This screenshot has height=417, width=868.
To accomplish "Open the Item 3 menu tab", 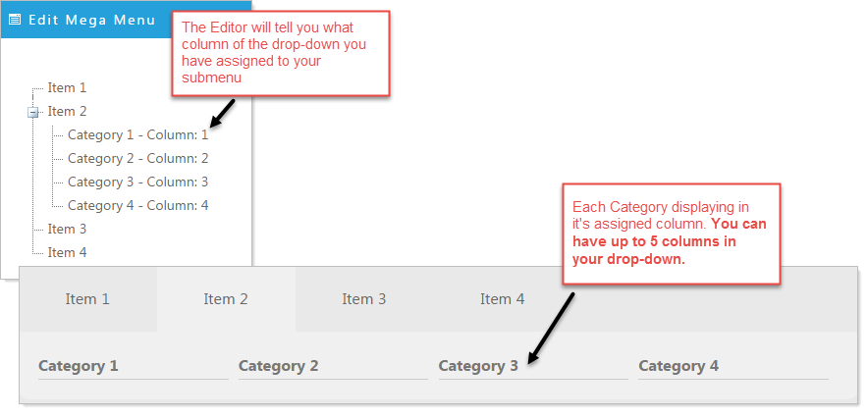I will (364, 299).
